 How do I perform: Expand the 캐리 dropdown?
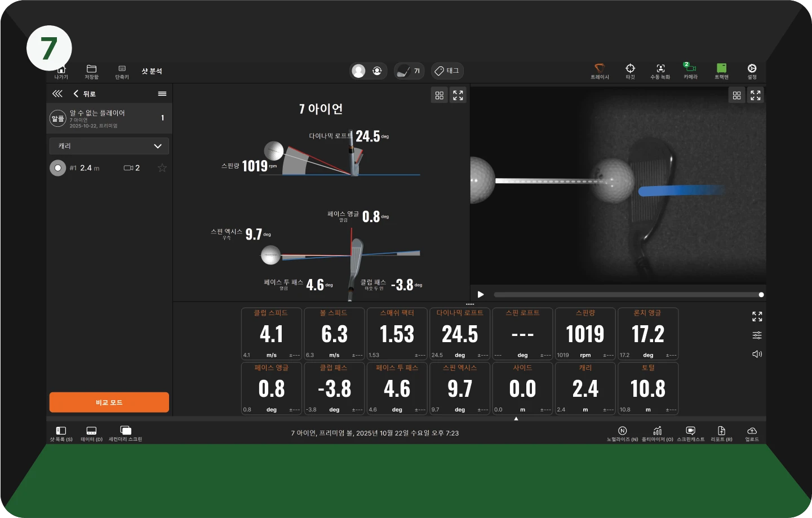(x=109, y=146)
